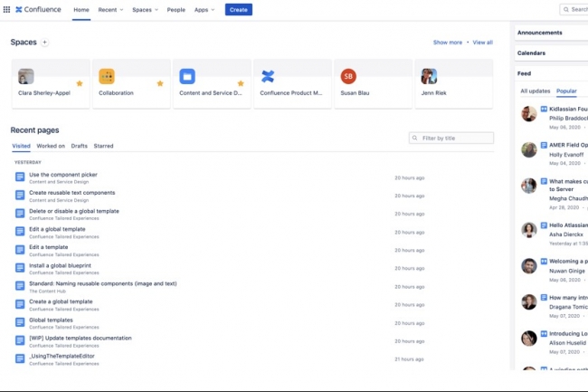Click page icon for Create reusable text components

[20, 195]
